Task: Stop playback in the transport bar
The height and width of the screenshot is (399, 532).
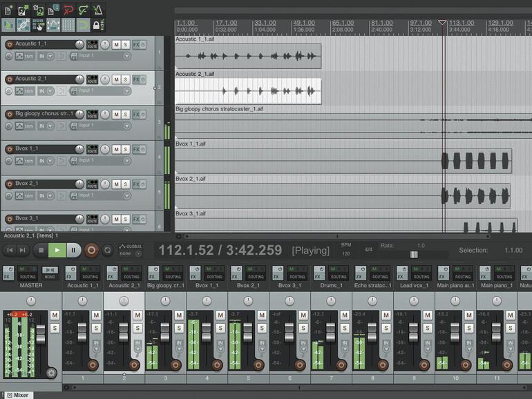Action: pos(41,250)
